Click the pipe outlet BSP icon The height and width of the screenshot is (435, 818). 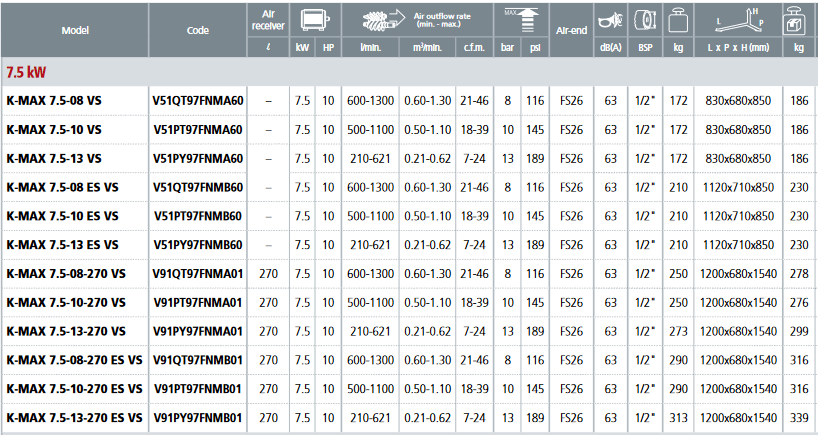[x=645, y=20]
